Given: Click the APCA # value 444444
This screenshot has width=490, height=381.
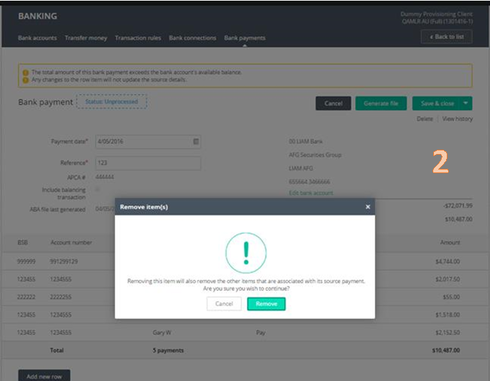Looking at the screenshot, I should click(105, 177).
